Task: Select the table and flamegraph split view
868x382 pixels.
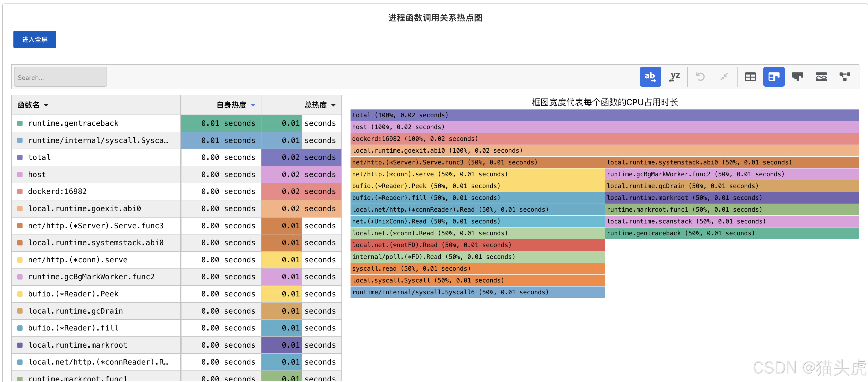Action: (774, 77)
